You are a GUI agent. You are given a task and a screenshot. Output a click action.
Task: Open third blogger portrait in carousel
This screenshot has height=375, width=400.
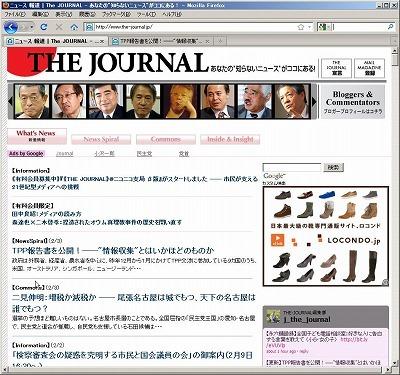point(106,101)
